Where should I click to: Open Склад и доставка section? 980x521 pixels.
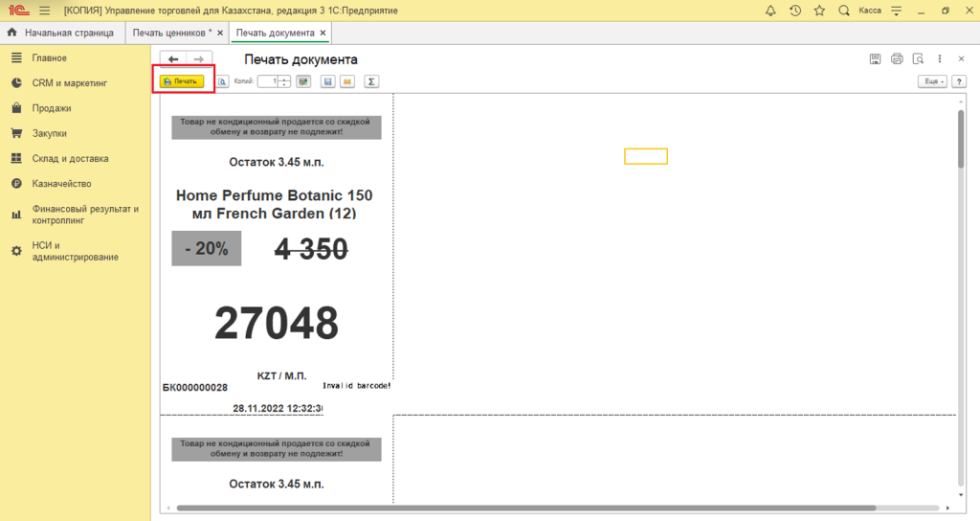pos(71,158)
